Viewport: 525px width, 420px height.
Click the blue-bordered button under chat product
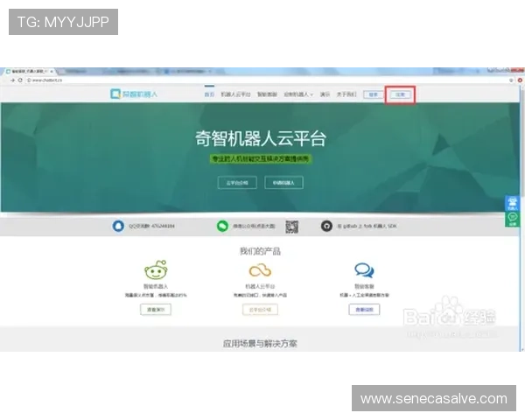(x=364, y=310)
